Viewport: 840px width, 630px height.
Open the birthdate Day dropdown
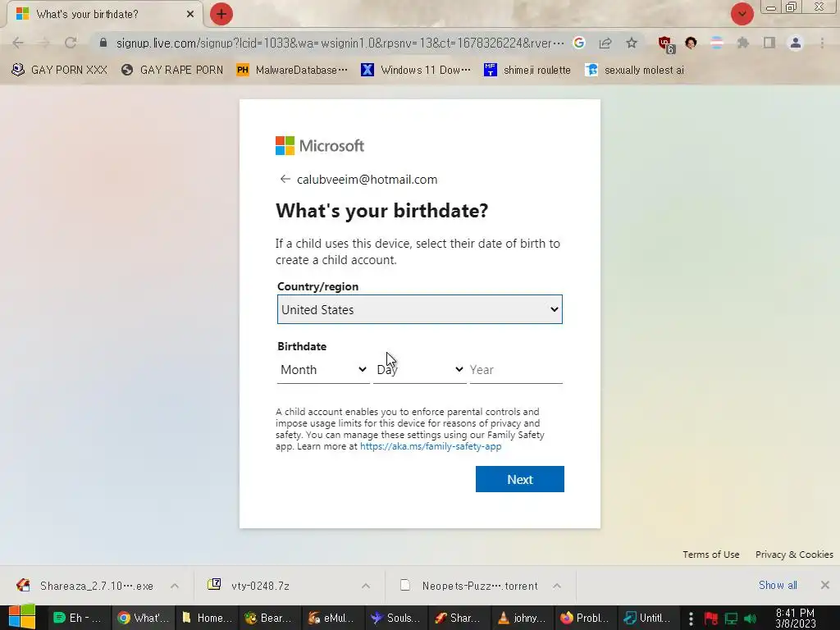(419, 370)
